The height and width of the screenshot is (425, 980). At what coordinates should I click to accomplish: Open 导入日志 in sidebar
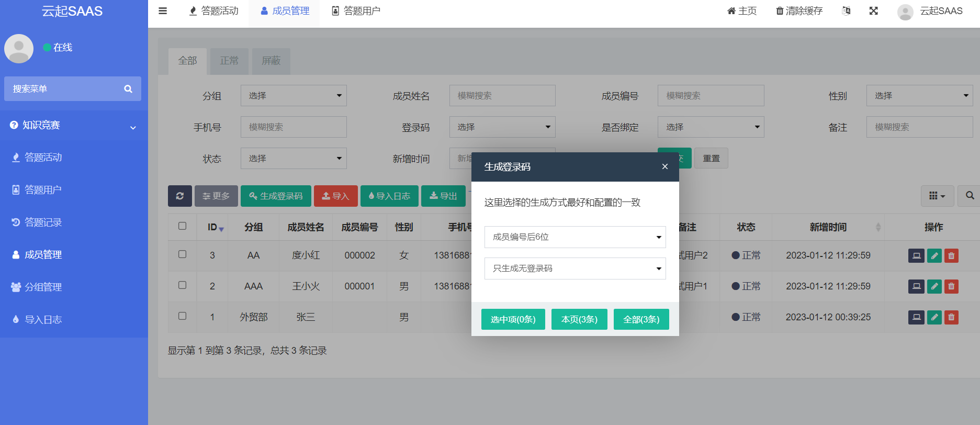(x=74, y=320)
